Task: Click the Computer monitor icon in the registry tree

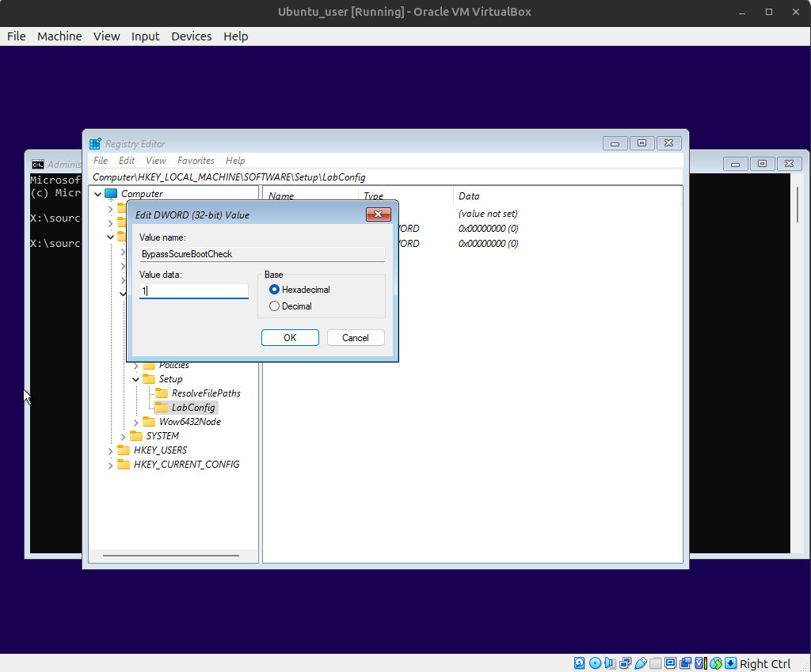Action: pyautogui.click(x=111, y=194)
